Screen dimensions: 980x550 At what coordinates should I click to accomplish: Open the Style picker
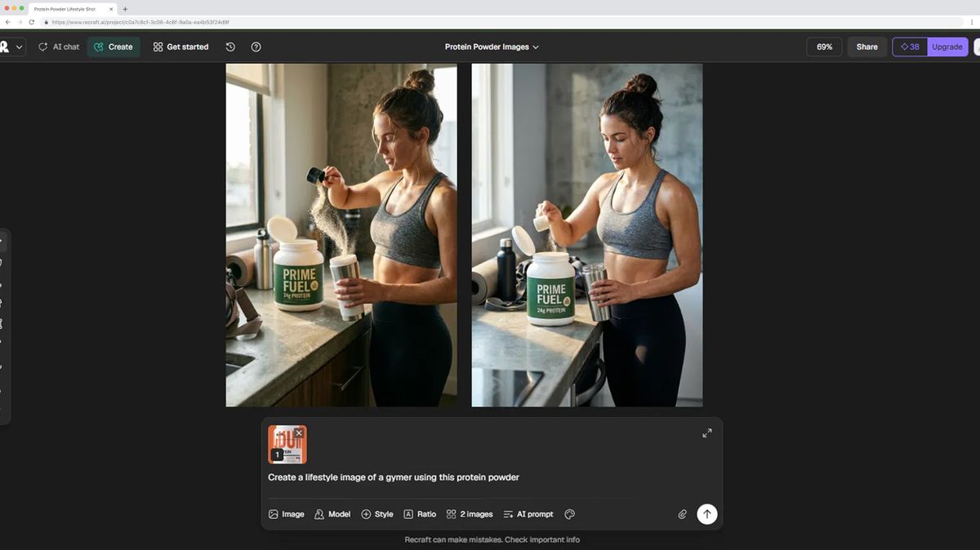(377, 514)
